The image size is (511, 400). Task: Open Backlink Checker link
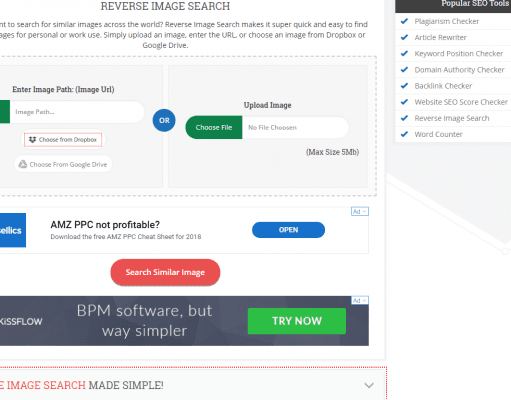click(443, 86)
